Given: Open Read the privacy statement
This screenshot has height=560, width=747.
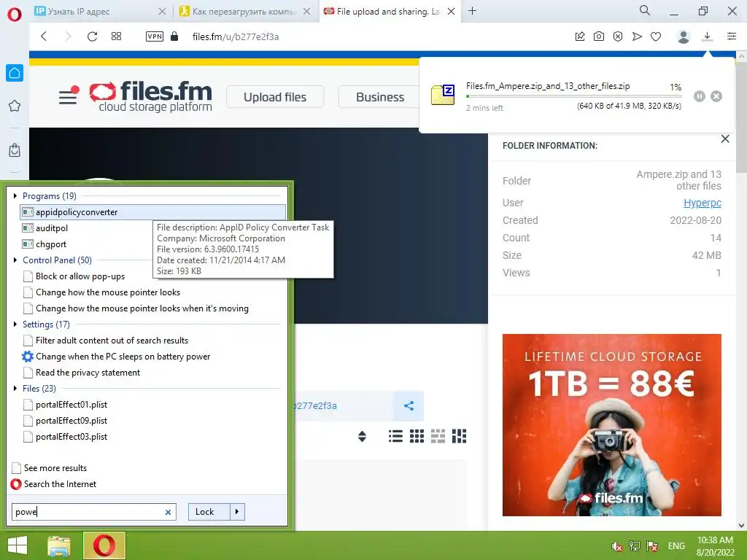Looking at the screenshot, I should [x=88, y=373].
